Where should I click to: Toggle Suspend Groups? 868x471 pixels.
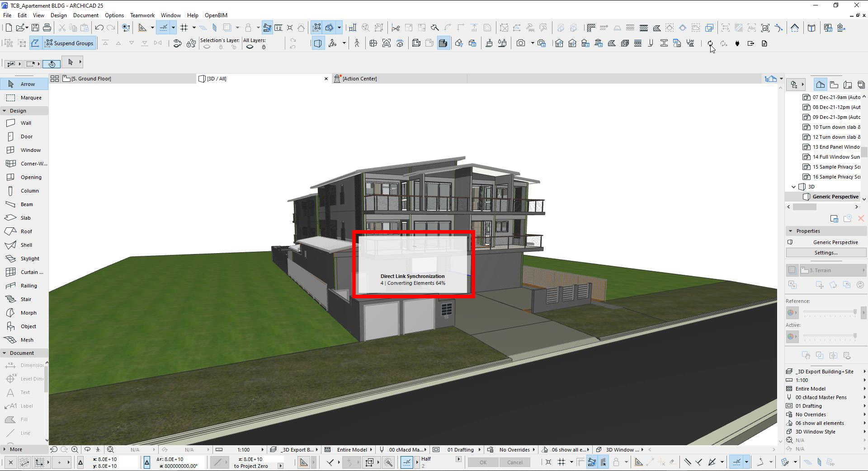[69, 43]
